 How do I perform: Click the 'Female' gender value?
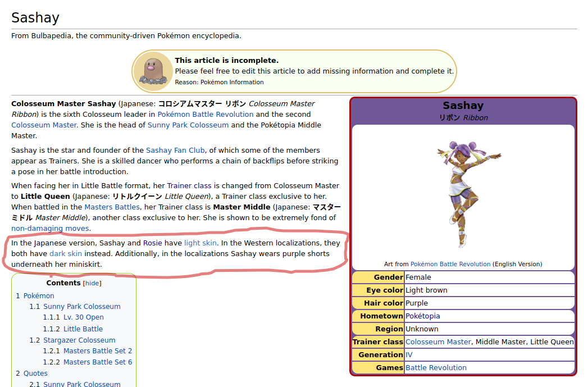click(418, 277)
